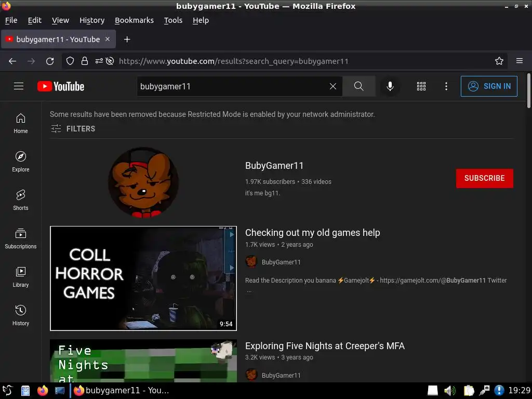Viewport: 532px width, 399px height.
Task: Open the terminal from taskbar
Action: pos(60,391)
